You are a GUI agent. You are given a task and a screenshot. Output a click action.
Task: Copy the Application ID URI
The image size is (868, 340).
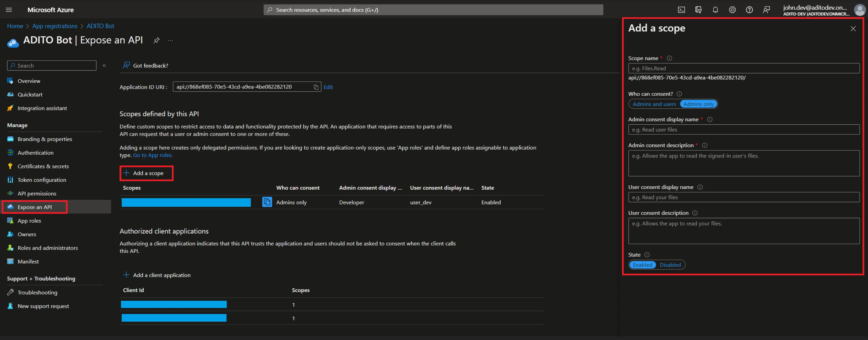pyautogui.click(x=316, y=87)
